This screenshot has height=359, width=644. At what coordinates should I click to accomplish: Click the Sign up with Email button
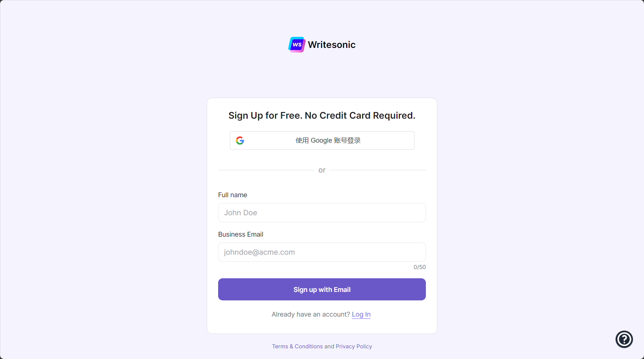click(x=322, y=289)
